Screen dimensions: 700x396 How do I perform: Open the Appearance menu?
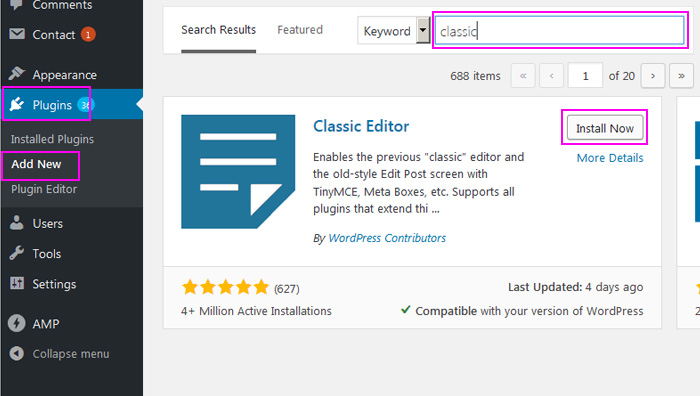point(64,75)
